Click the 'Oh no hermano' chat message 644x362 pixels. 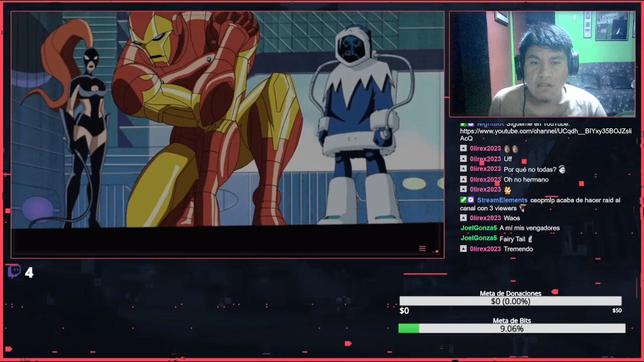pyautogui.click(x=526, y=179)
